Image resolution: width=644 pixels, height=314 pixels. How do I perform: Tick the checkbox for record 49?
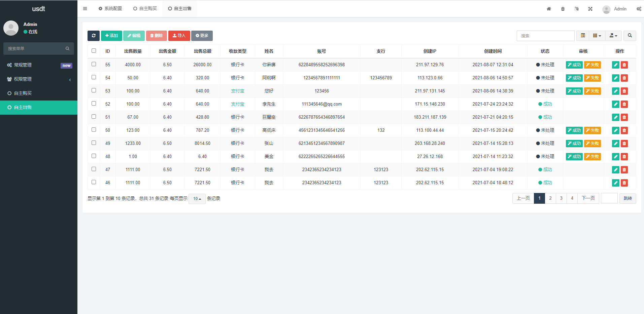pos(94,143)
